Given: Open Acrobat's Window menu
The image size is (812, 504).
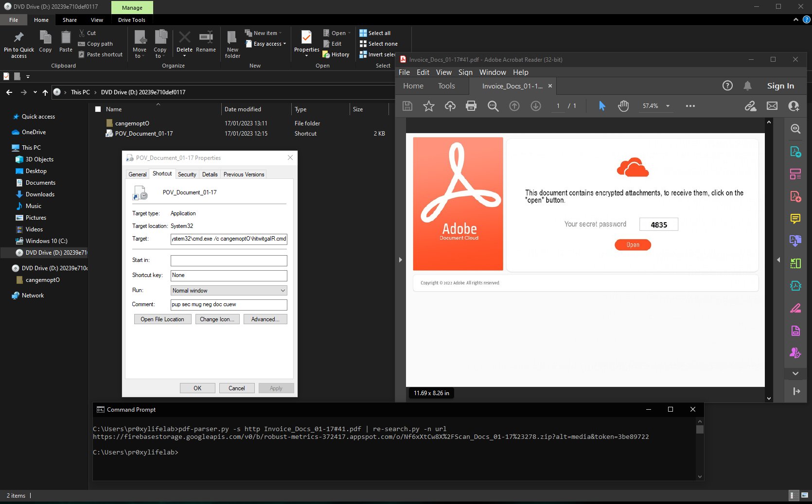Looking at the screenshot, I should click(493, 72).
